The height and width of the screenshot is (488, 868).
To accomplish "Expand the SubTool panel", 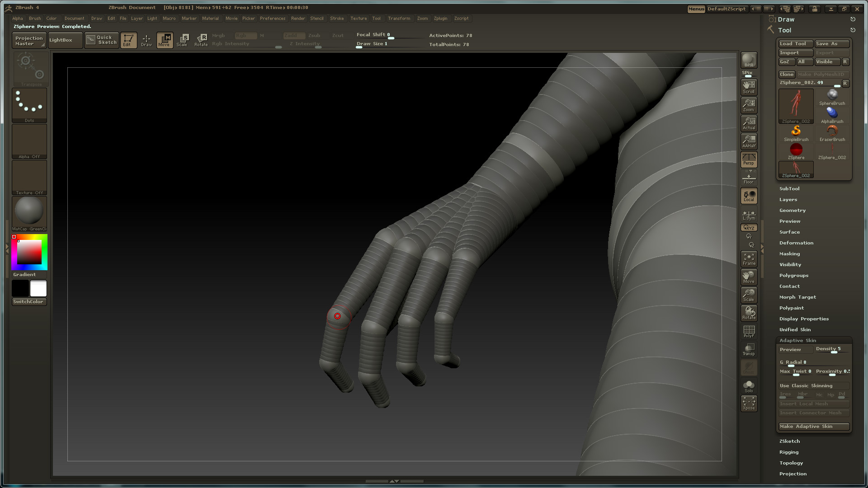I will click(x=789, y=188).
